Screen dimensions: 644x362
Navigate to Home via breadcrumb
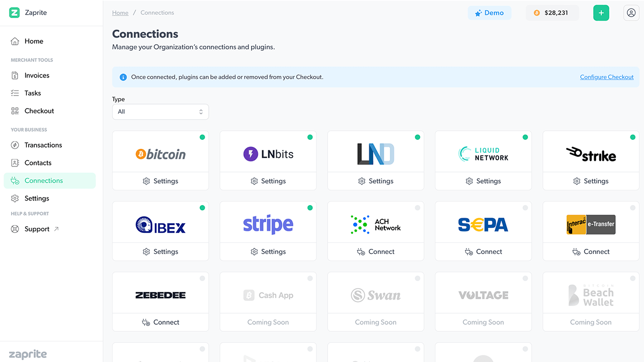120,12
